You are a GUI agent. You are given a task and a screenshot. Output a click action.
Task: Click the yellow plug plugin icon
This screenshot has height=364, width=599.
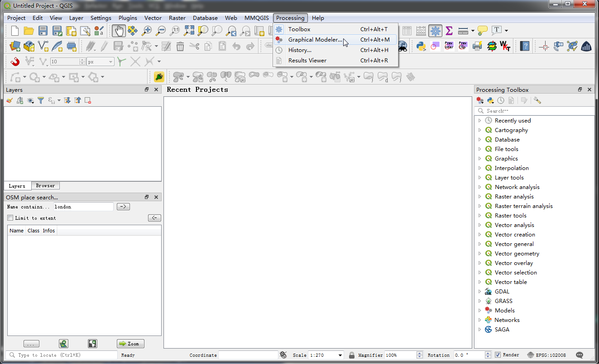pos(159,76)
